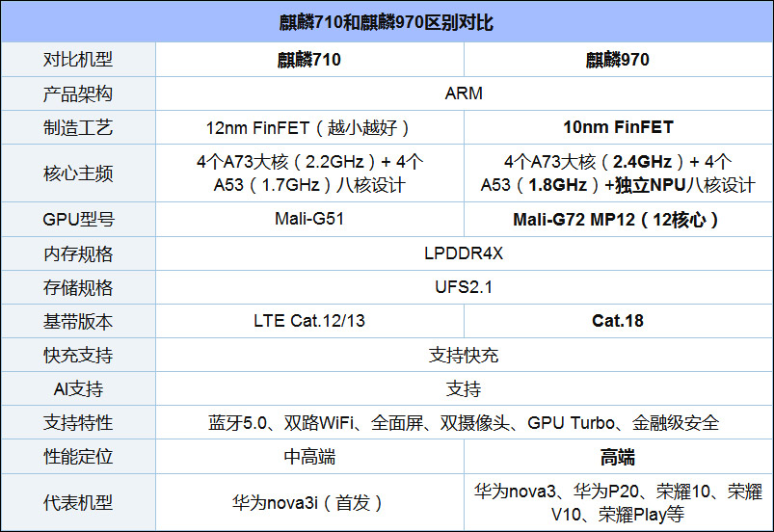Screen dimensions: 774x532
Task: Select the 快充支持 row label
Action: 78,355
